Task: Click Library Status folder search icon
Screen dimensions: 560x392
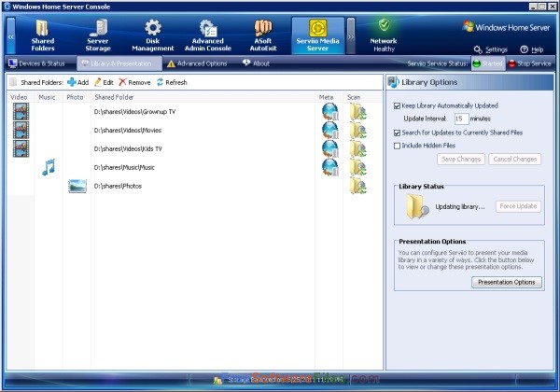Action: [417, 206]
